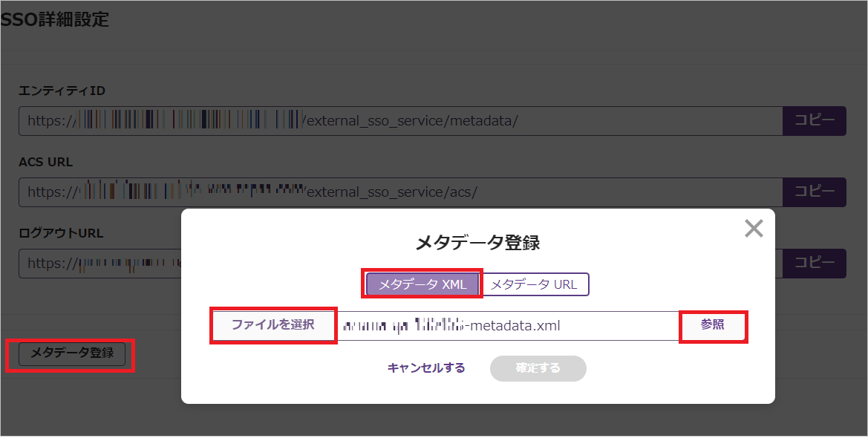Click the 確定する confirm button
Viewport: 868px width, 441px height.
pos(538,368)
